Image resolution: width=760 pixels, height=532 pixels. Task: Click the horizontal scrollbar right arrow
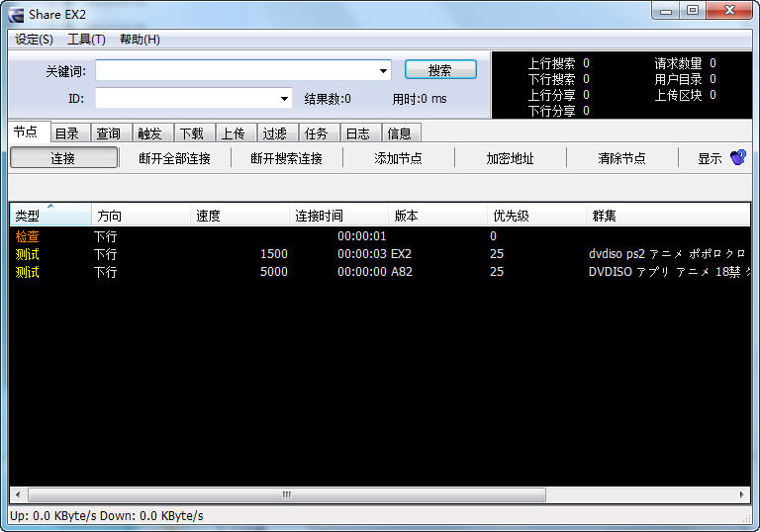(x=743, y=494)
